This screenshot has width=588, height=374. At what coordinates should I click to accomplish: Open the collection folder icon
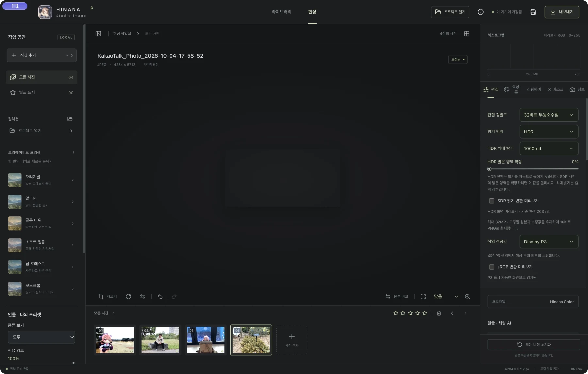(x=70, y=119)
